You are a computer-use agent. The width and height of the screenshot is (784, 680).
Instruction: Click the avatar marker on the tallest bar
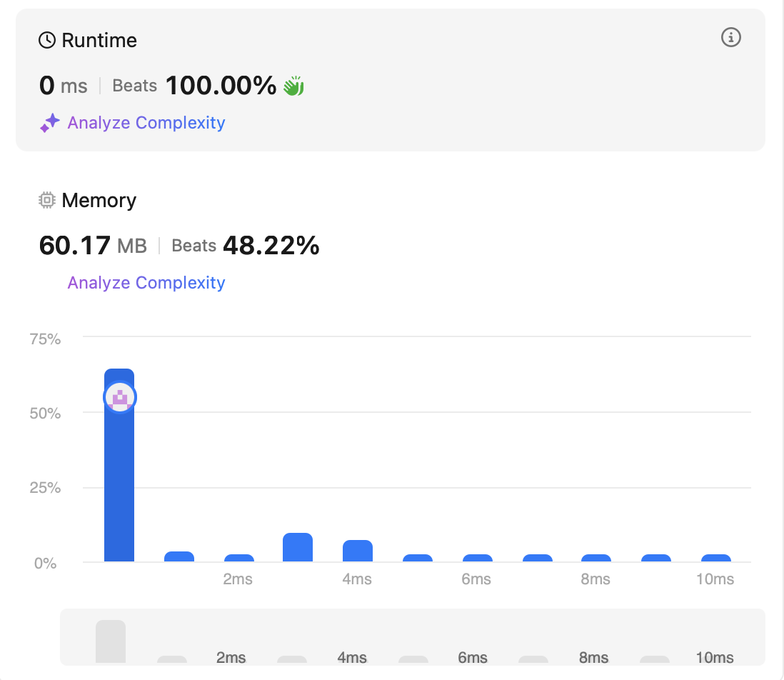click(120, 397)
